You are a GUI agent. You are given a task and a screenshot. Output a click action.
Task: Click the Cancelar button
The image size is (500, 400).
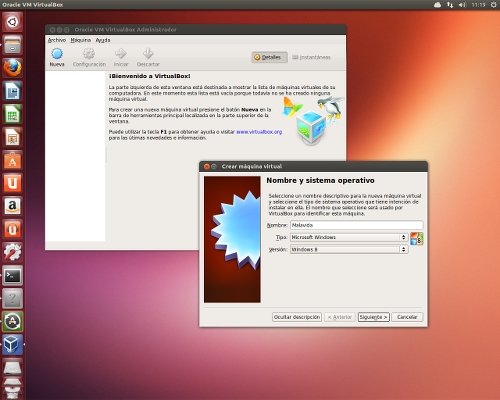[x=407, y=317]
